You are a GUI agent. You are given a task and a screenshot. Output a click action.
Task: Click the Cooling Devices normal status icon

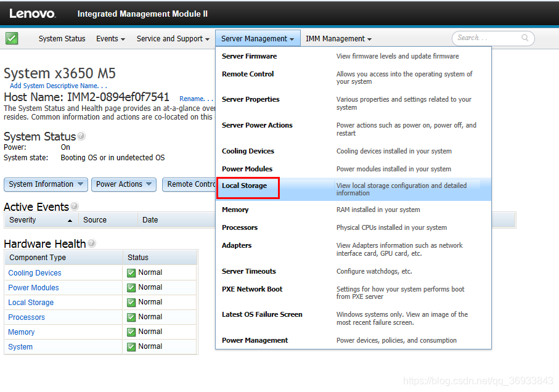[x=131, y=273]
